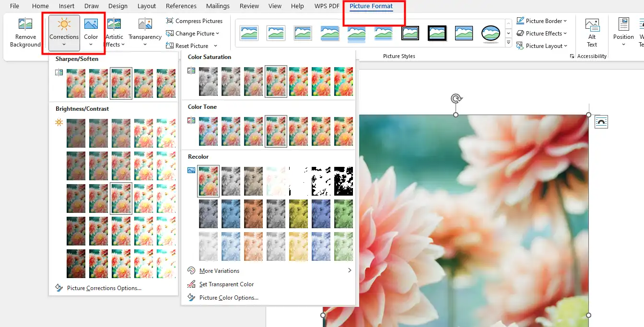
Task: Choose Set Transparent Color tool
Action: (226, 284)
